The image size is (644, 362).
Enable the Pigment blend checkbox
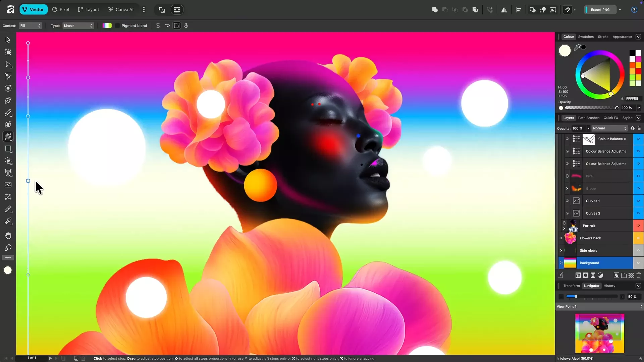[117, 25]
